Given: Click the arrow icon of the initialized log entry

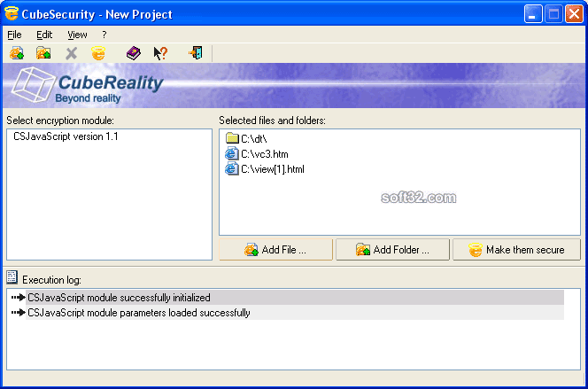Looking at the screenshot, I should coord(18,298).
